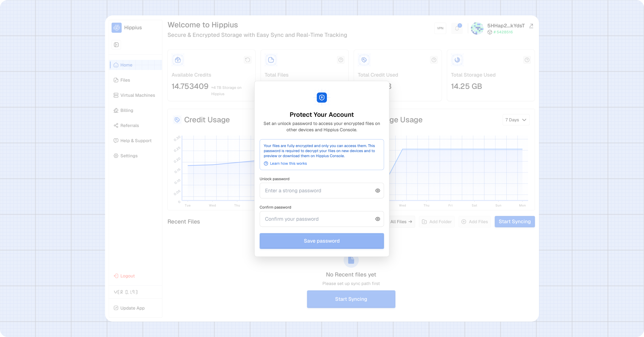This screenshot has width=644, height=337.
Task: Click Update App in sidebar
Action: click(x=129, y=308)
